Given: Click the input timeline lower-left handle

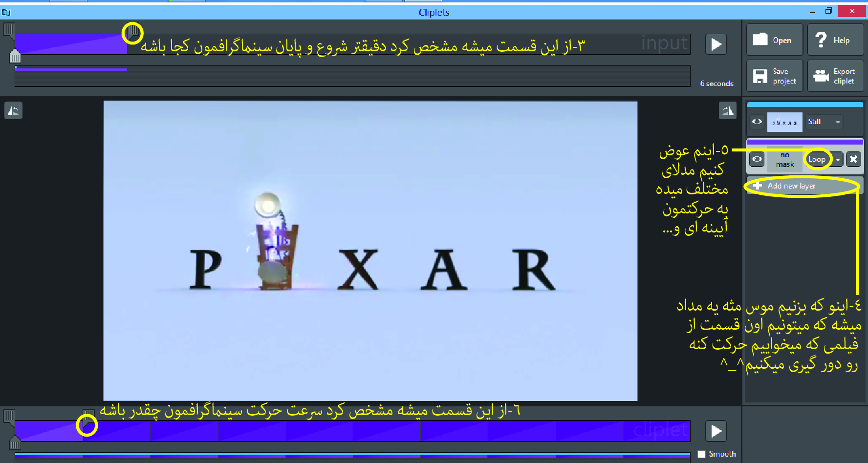Looking at the screenshot, I should [x=15, y=56].
